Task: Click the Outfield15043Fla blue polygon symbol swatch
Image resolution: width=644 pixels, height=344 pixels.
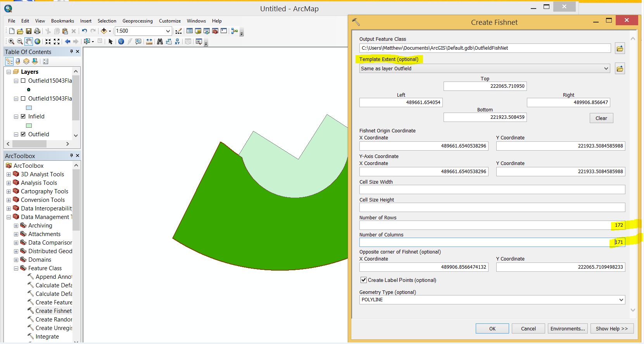Action: point(29,108)
